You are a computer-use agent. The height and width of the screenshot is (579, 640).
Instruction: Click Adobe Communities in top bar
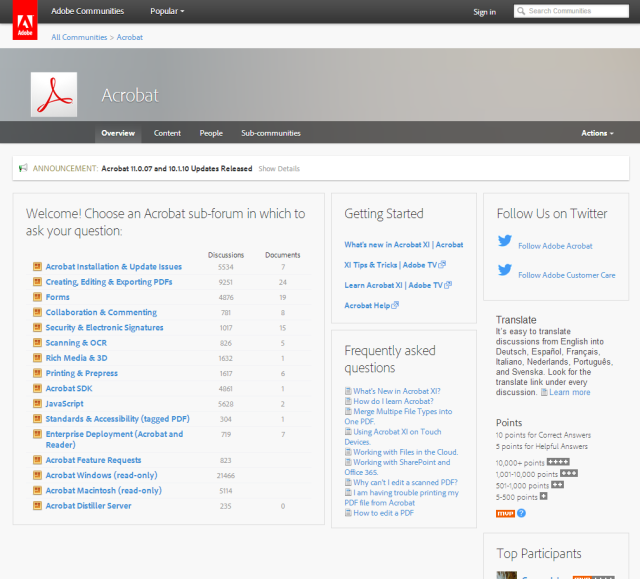[87, 11]
